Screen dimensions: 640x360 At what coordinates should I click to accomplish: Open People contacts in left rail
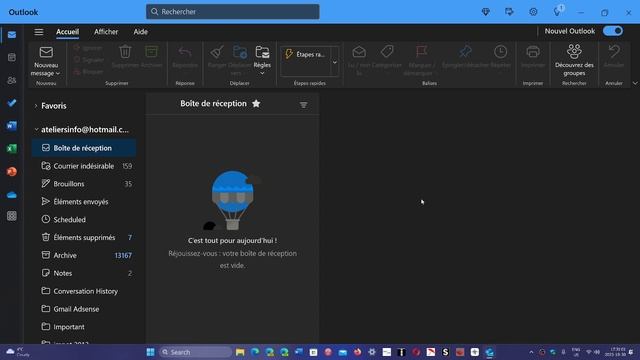point(12,80)
